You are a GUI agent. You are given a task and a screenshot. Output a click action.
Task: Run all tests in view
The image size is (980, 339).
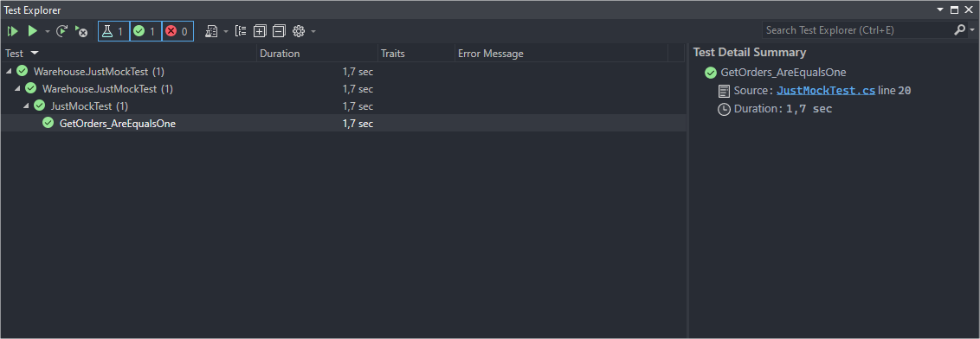tap(12, 30)
